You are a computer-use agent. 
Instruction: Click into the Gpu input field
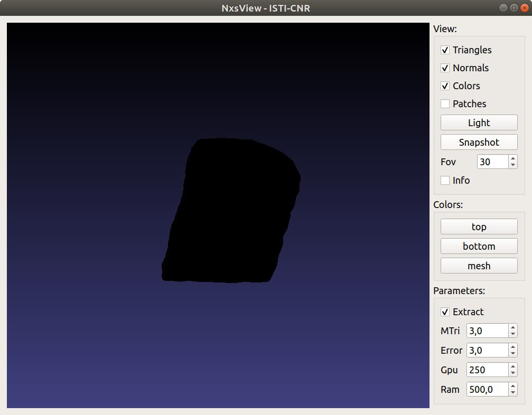pos(488,370)
